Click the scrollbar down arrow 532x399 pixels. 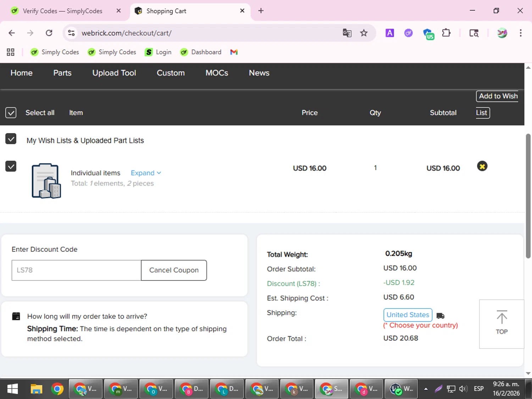click(x=528, y=373)
